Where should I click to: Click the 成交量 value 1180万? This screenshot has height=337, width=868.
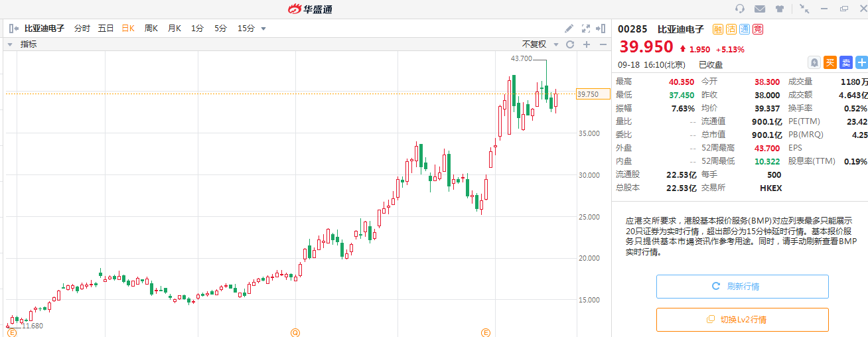854,82
